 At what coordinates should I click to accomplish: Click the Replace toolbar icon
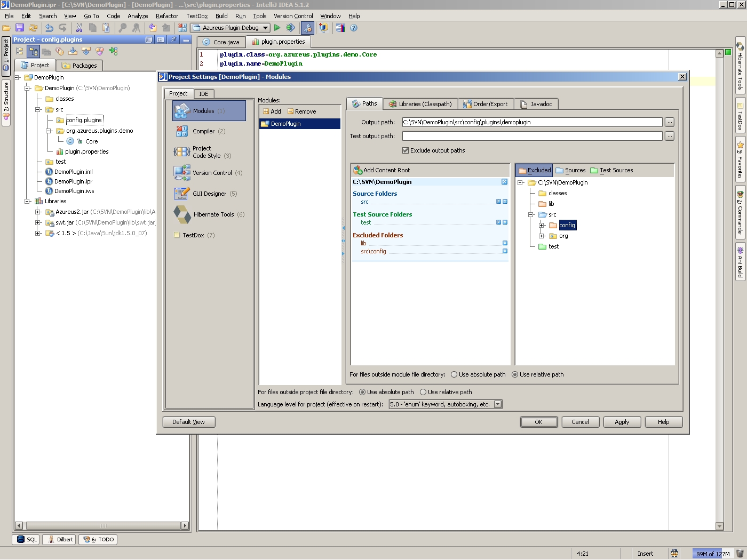click(136, 28)
